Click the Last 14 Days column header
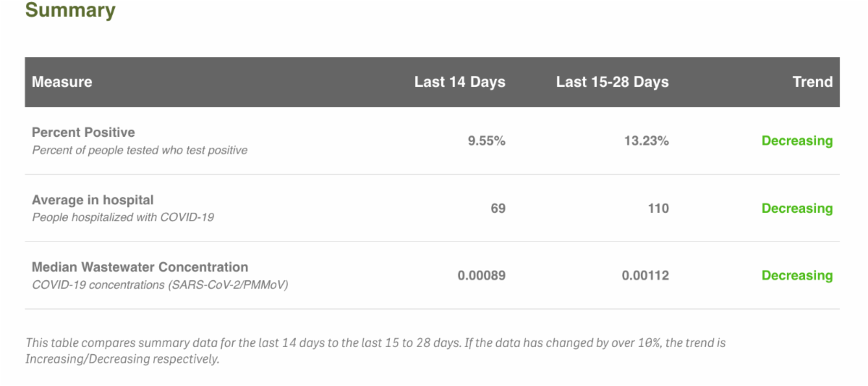868x386 pixels. (459, 82)
